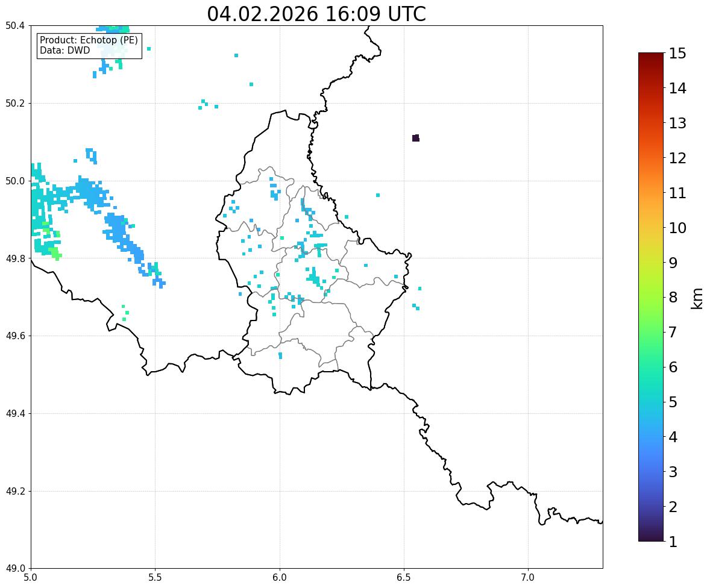Click colorbar tick label 9
Viewport: 710px width, 588px height.
[673, 263]
